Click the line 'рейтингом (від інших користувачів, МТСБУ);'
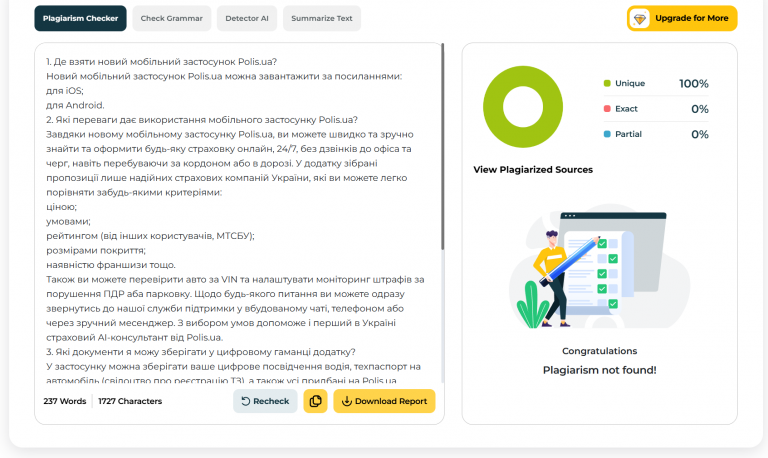768x458 pixels. [150, 236]
